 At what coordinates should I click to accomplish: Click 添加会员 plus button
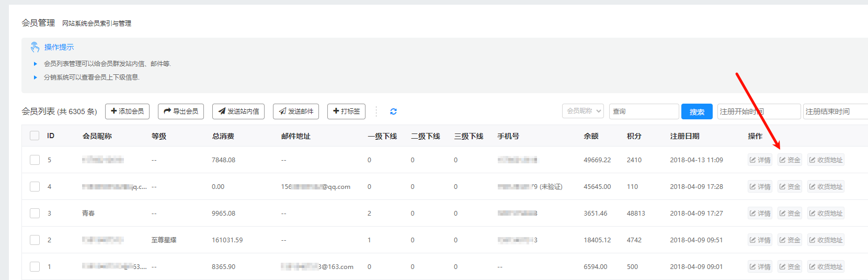pyautogui.click(x=127, y=111)
